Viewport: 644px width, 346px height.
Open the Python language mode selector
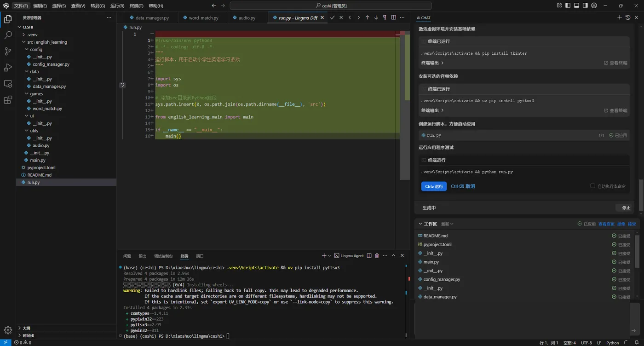point(613,343)
